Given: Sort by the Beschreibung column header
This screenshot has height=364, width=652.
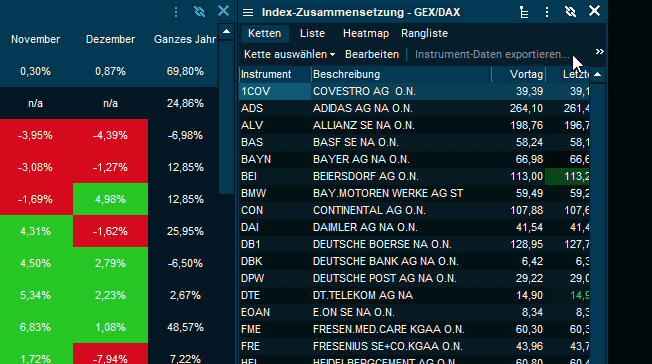Looking at the screenshot, I should pos(401,74).
